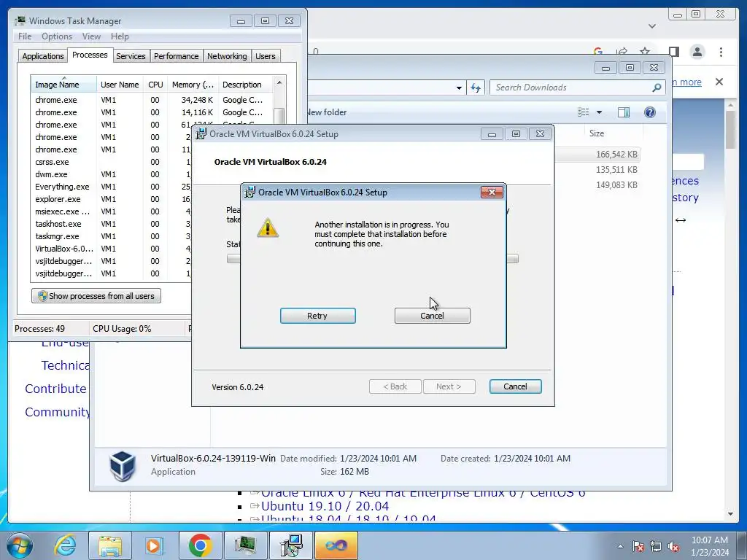Select the 135,511 KB file row
This screenshot has width=747, height=560.
[x=597, y=169]
